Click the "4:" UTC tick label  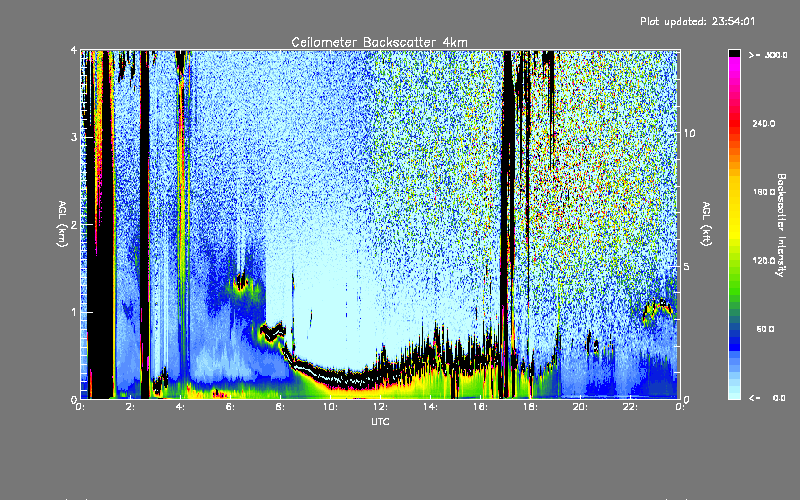(181, 407)
